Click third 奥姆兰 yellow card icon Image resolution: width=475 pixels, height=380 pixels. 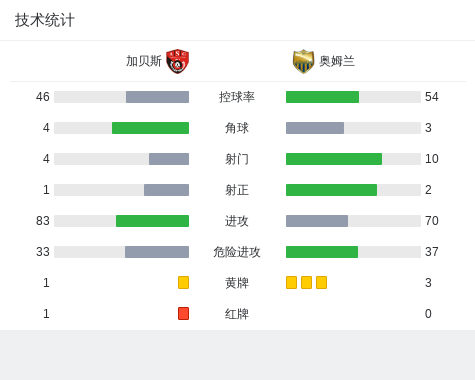click(x=321, y=282)
